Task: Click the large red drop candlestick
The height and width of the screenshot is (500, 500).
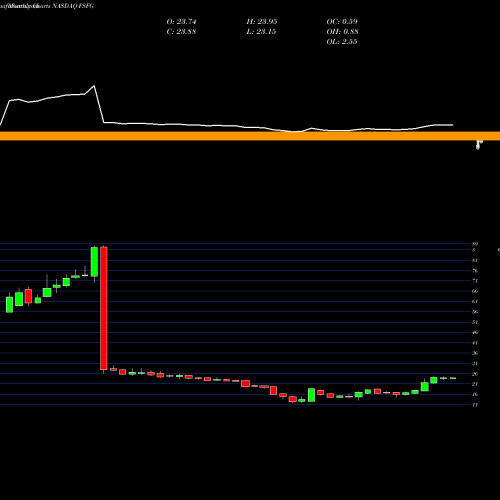Action: pos(104,308)
